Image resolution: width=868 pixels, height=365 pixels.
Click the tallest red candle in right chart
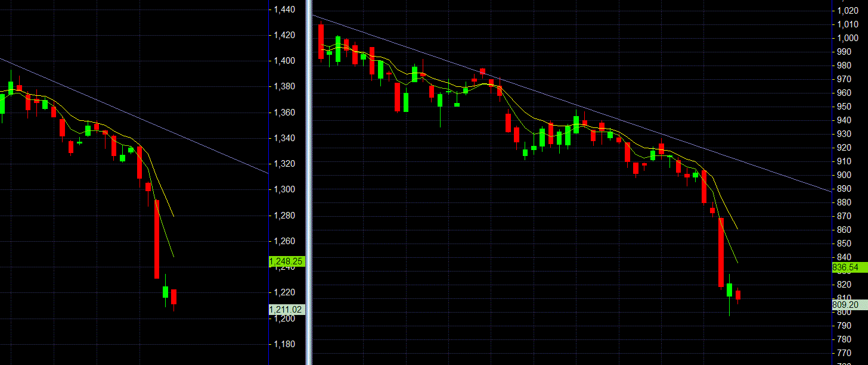click(x=721, y=252)
